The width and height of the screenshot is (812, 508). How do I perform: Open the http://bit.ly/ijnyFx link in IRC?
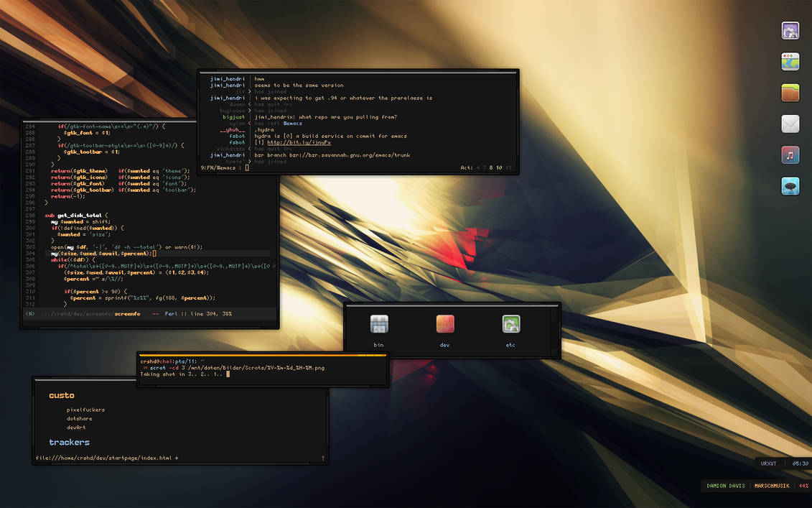coord(299,142)
